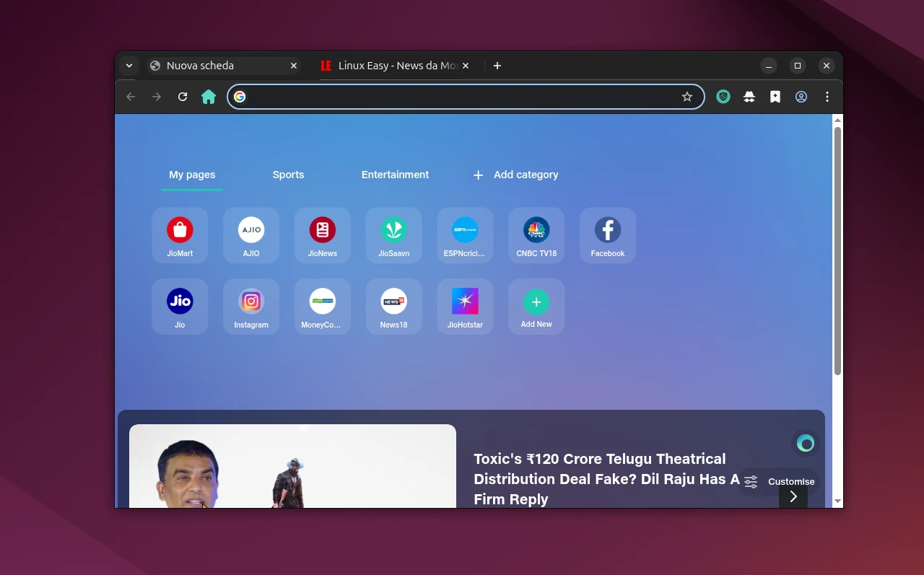The width and height of the screenshot is (924, 575).
Task: Toggle incognito mode via the hat icon
Action: pyautogui.click(x=749, y=96)
